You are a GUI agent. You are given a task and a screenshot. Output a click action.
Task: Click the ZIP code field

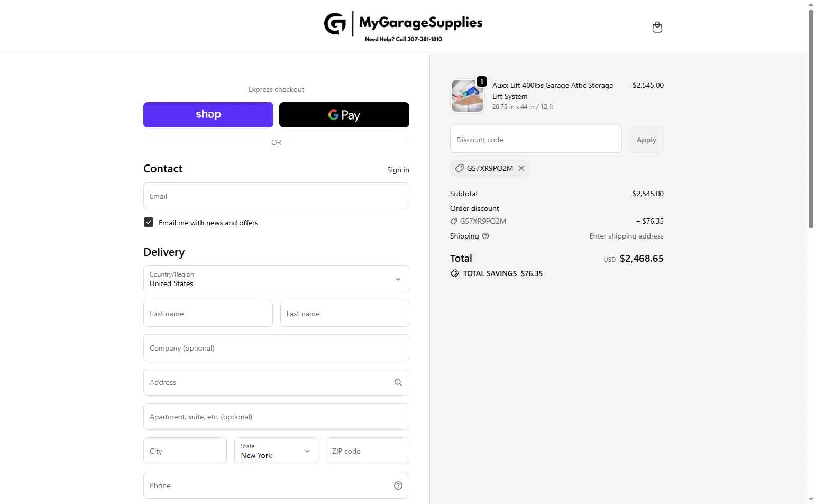click(368, 451)
